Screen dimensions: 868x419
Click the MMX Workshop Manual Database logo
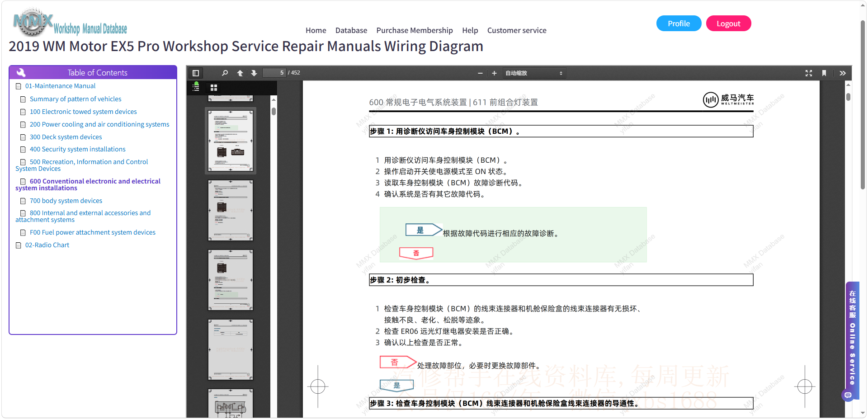(x=70, y=23)
